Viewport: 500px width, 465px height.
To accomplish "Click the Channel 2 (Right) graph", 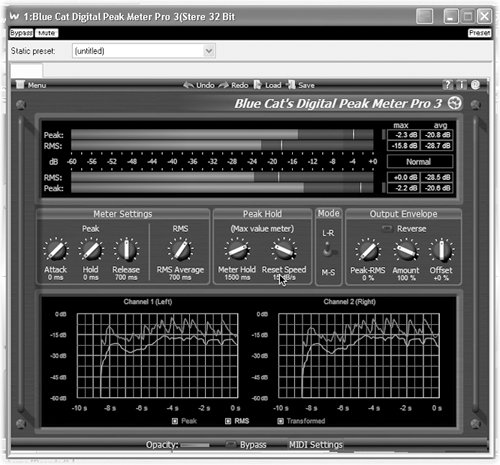I will point(359,355).
